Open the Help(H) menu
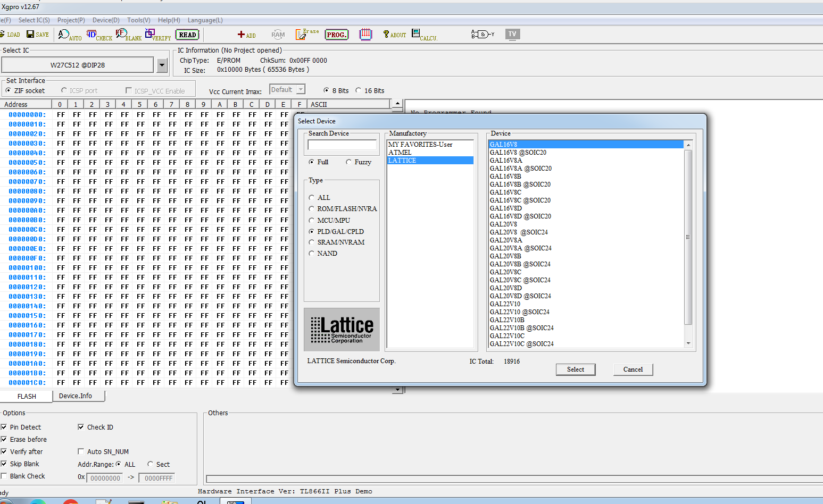Viewport: 823px width, 504px height. [x=169, y=20]
